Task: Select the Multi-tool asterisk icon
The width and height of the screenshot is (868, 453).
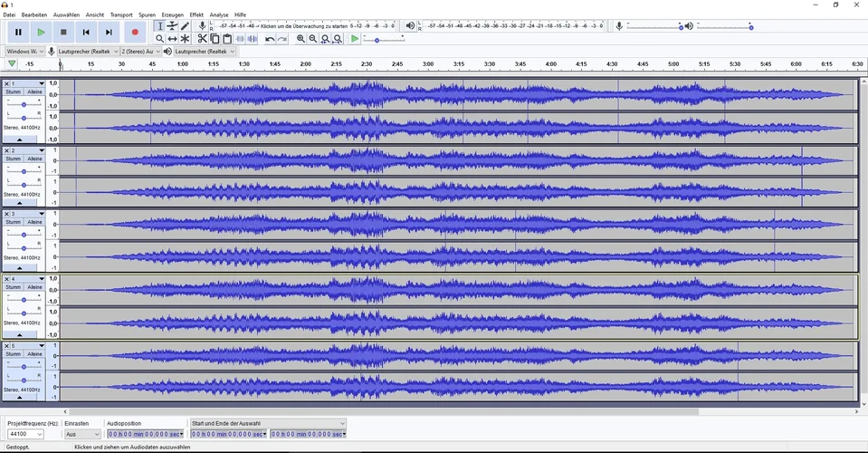Action: [185, 39]
